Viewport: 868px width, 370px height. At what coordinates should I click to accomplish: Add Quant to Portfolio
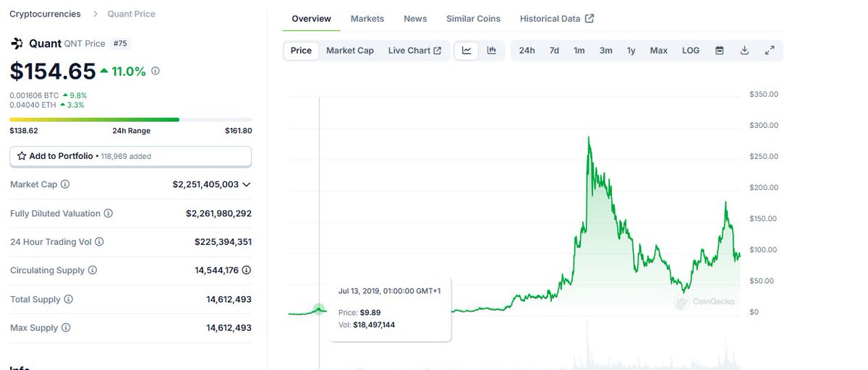click(130, 156)
